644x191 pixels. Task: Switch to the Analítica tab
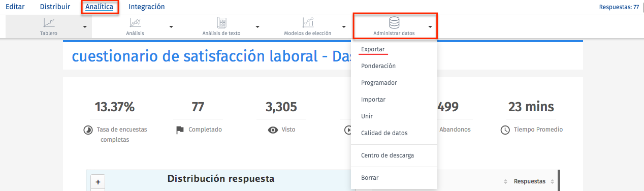100,7
